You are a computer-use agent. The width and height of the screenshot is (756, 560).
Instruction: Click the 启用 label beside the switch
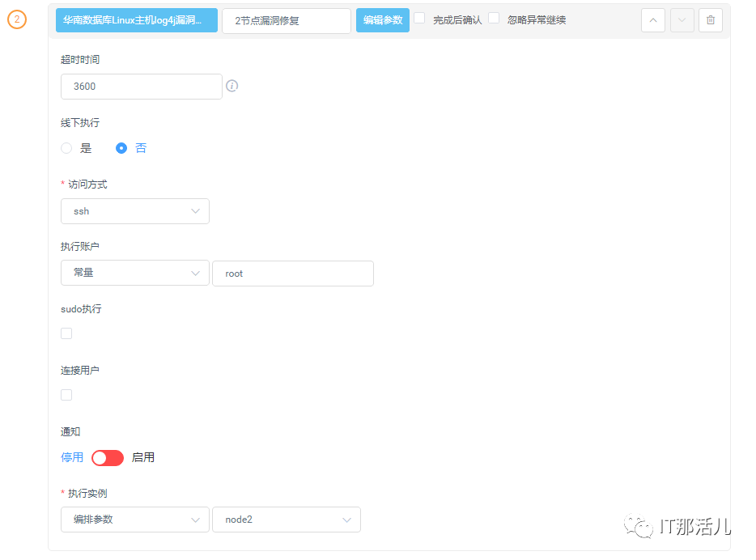click(143, 457)
